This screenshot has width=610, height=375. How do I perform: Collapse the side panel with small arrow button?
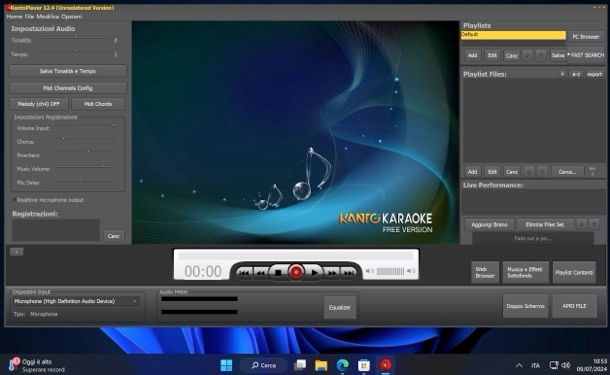17,252
